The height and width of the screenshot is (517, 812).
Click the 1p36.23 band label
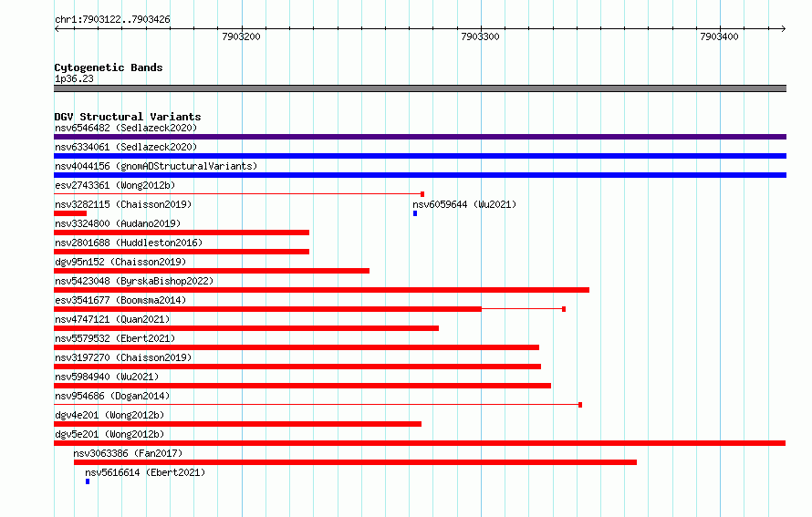(74, 78)
